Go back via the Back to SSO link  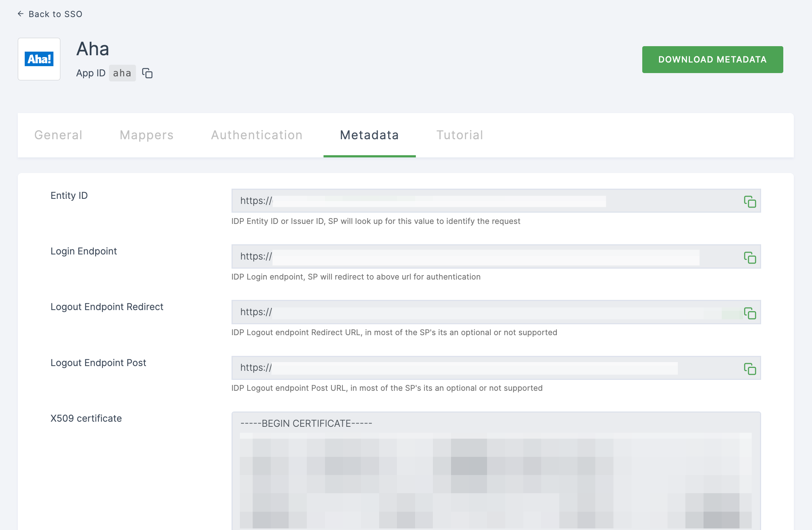(50, 14)
